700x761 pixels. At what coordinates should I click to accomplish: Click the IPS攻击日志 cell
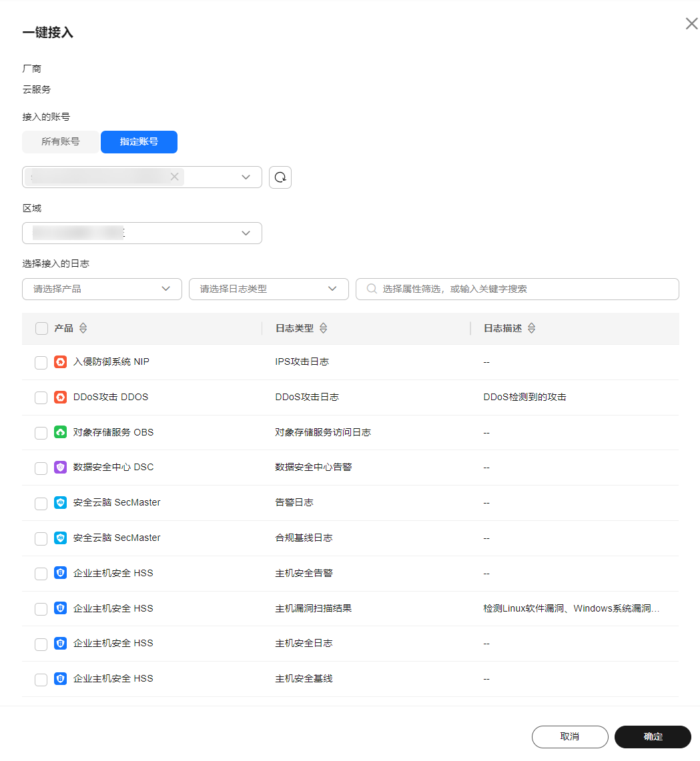pos(302,361)
